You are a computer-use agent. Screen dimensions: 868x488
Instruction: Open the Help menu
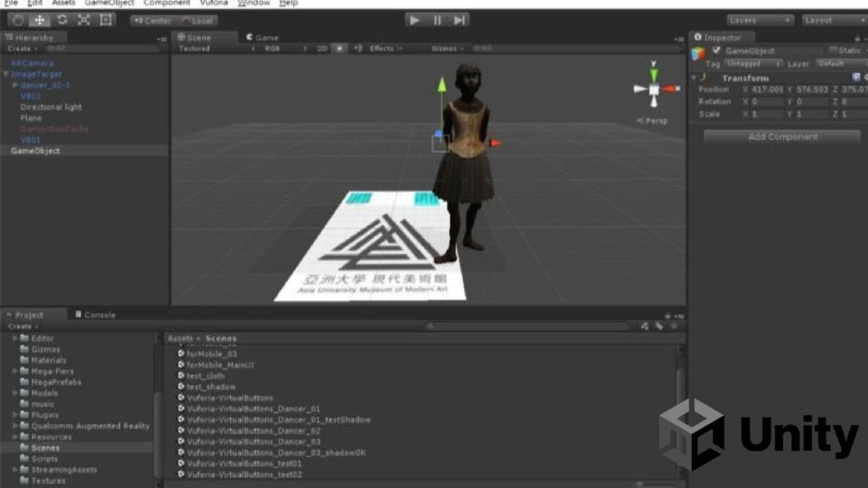pyautogui.click(x=288, y=3)
